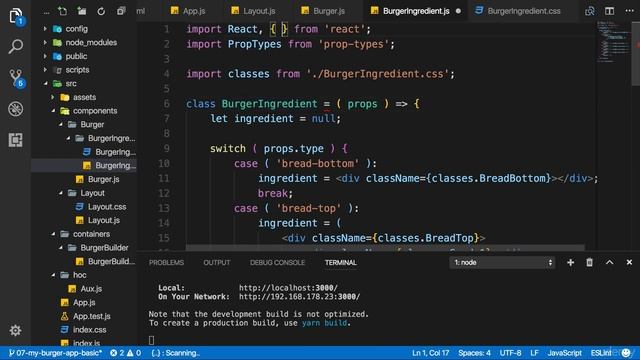This screenshot has height=360, width=640.
Task: Click unsaved dot on BurgerIngredient.js tab
Action: click(458, 11)
